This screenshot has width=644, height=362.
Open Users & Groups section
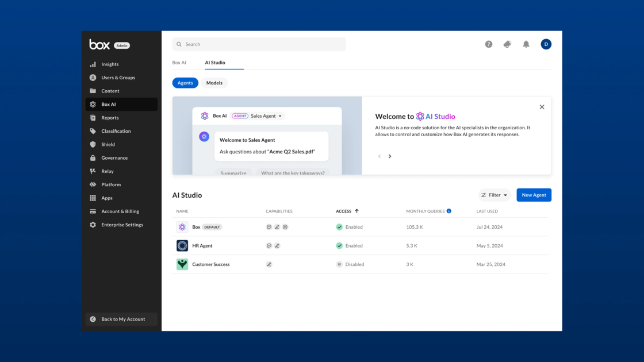click(x=121, y=78)
